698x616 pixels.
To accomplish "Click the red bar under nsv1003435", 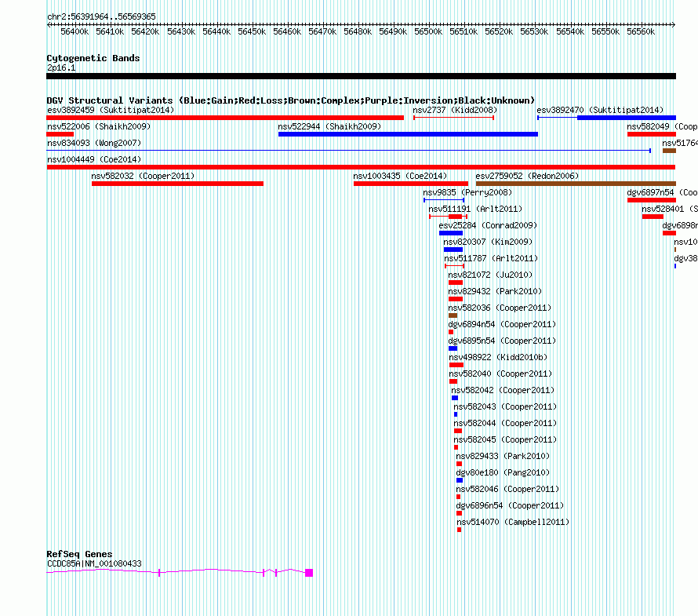I will pos(411,184).
